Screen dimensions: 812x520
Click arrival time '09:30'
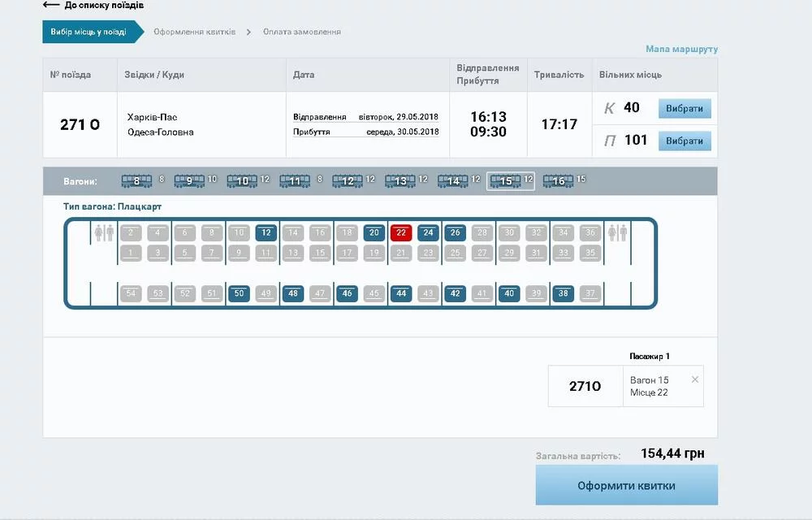[x=488, y=132]
